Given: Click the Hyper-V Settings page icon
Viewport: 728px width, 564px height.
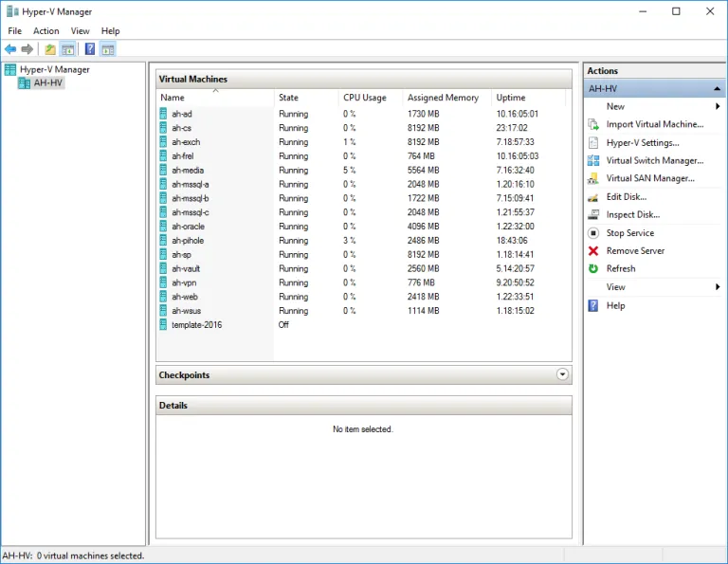Looking at the screenshot, I should 593,142.
